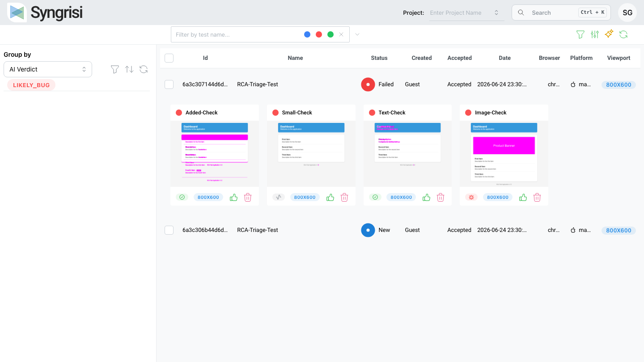Expand chevron beside test name filter
644x362 pixels.
pos(357,34)
